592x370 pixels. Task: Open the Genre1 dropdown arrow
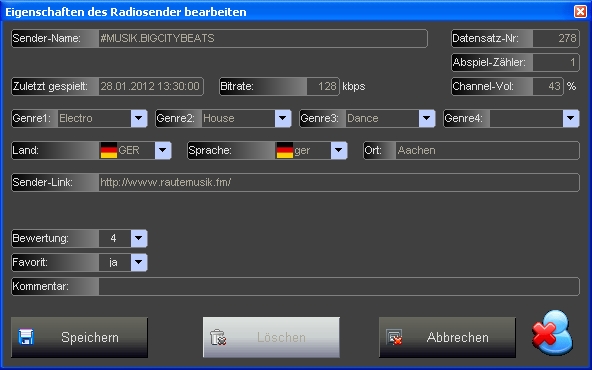coord(139,118)
